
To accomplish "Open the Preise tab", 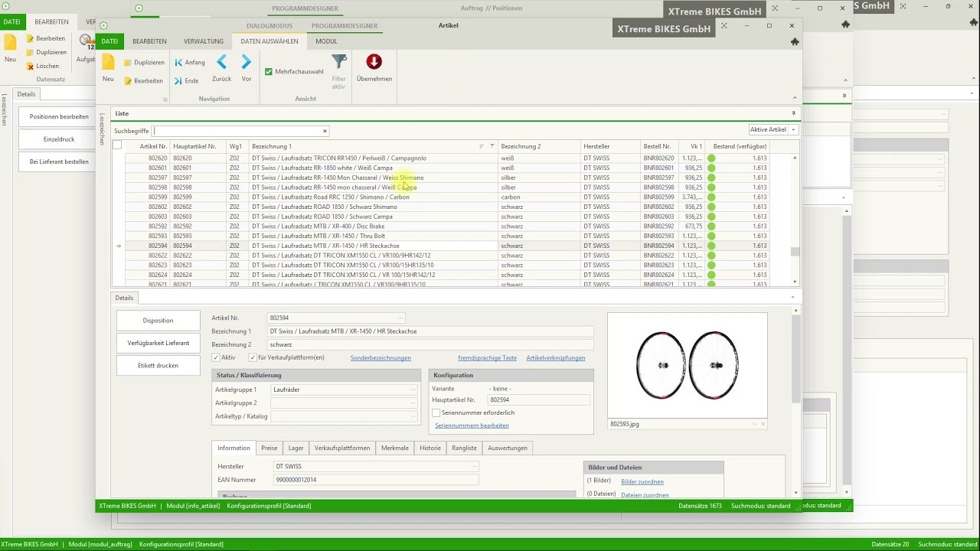I will coord(269,448).
